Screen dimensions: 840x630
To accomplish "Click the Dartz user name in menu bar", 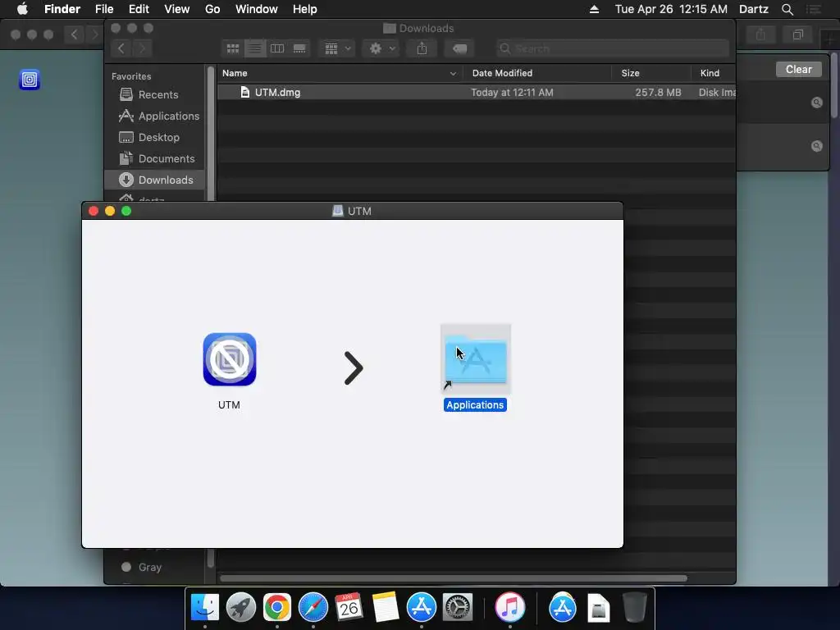I will point(753,9).
